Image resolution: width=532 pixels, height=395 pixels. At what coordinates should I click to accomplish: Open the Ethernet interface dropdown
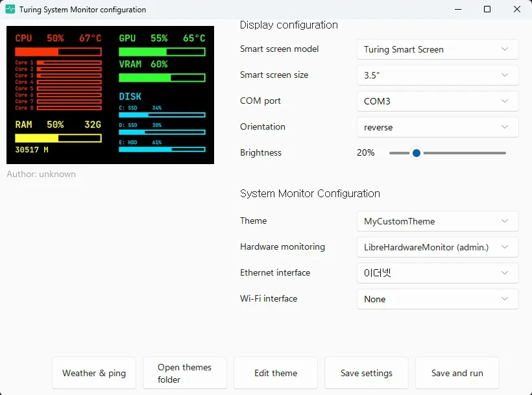(x=437, y=273)
